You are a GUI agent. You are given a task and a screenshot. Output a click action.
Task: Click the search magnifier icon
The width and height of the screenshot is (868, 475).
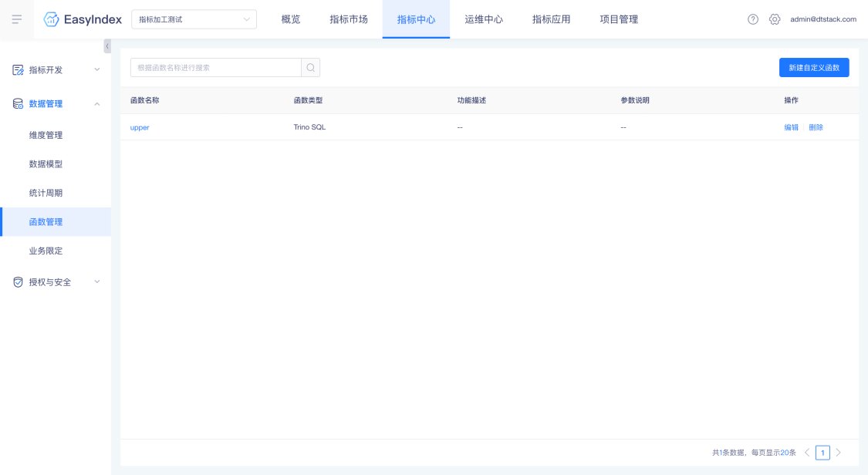[311, 67]
